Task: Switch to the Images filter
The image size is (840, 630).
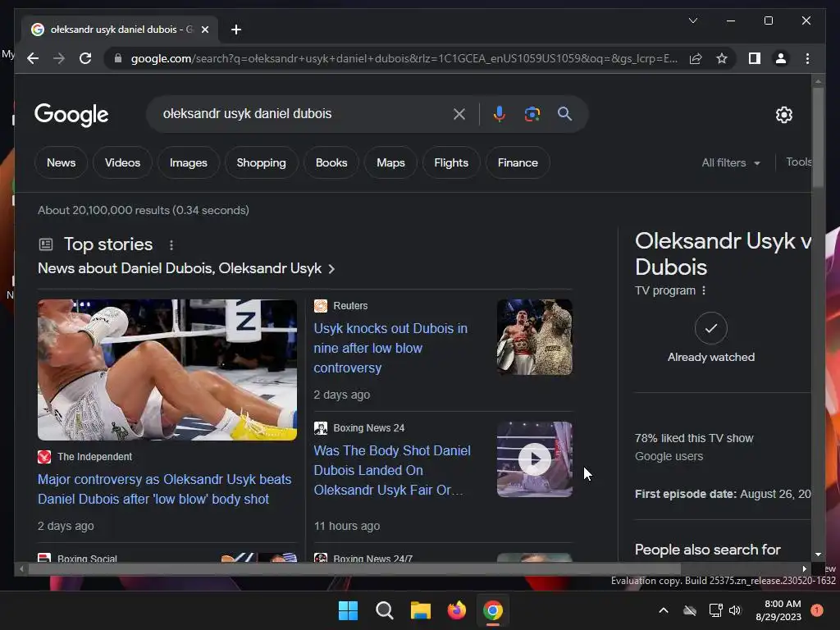Action: 188,162
